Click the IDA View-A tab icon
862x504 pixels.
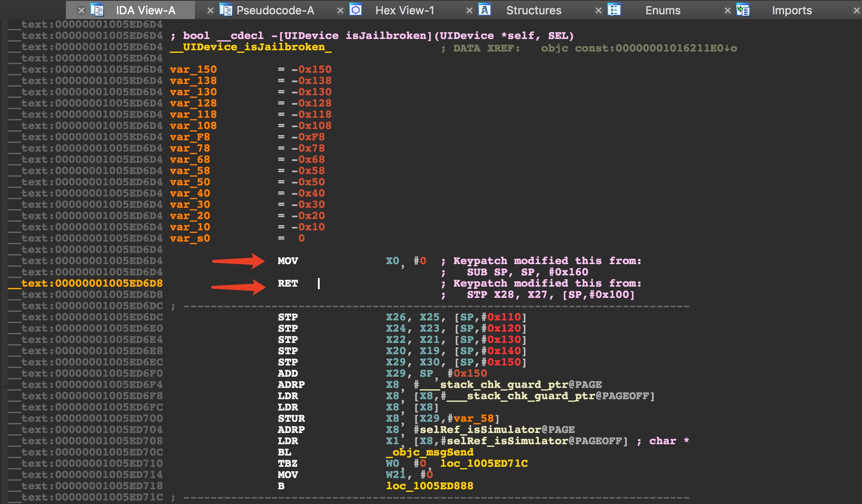97,10
